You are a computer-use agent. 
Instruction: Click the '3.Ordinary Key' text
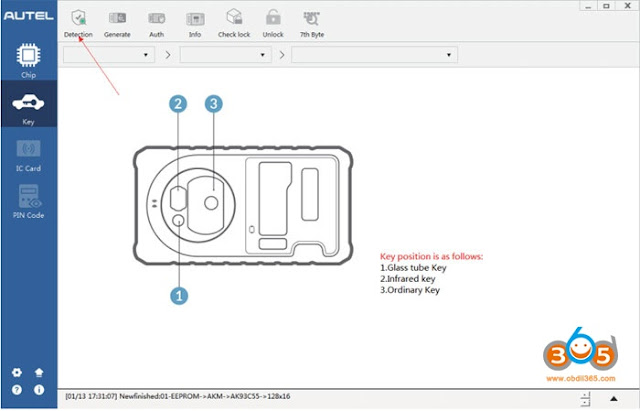click(410, 290)
